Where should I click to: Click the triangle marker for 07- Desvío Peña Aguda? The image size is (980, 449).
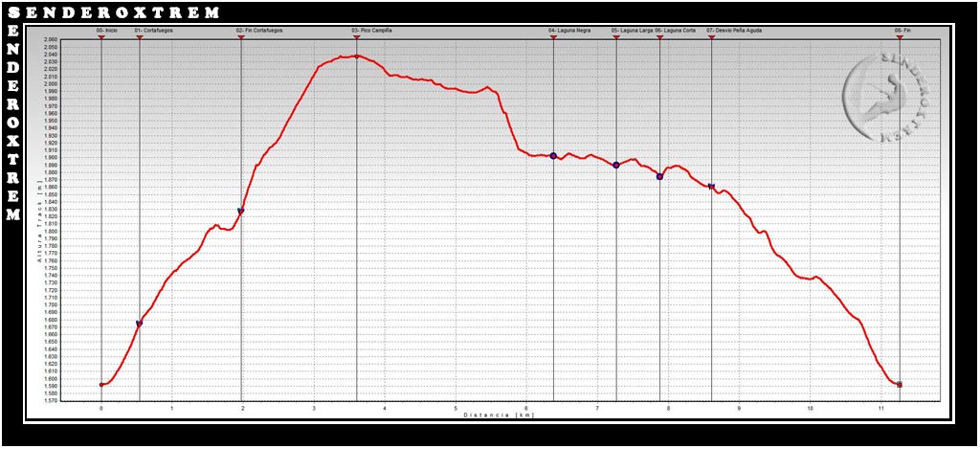[x=712, y=37]
